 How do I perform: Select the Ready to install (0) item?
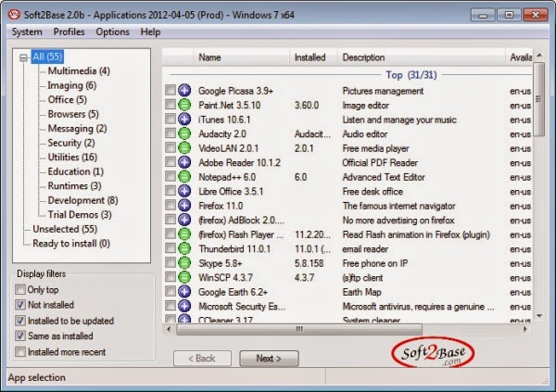click(71, 244)
